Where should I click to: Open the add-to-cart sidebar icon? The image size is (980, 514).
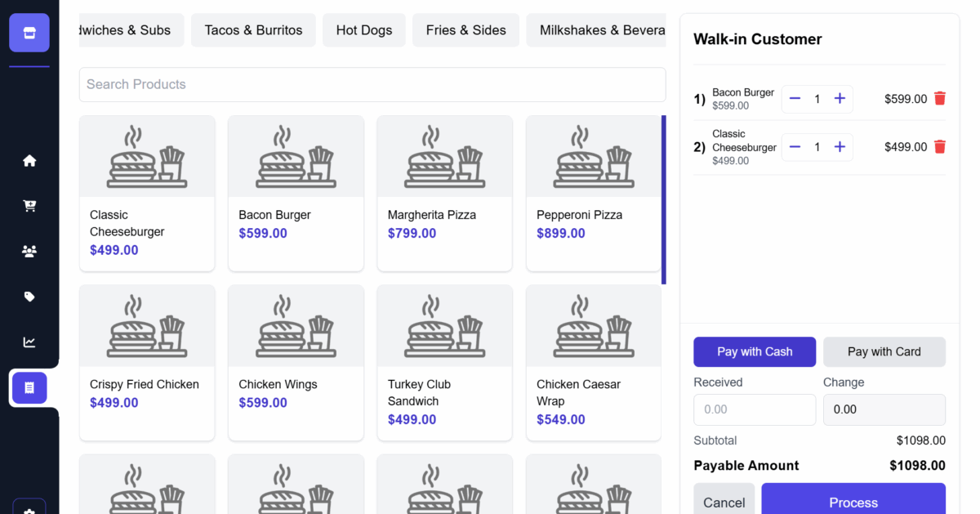pos(29,206)
